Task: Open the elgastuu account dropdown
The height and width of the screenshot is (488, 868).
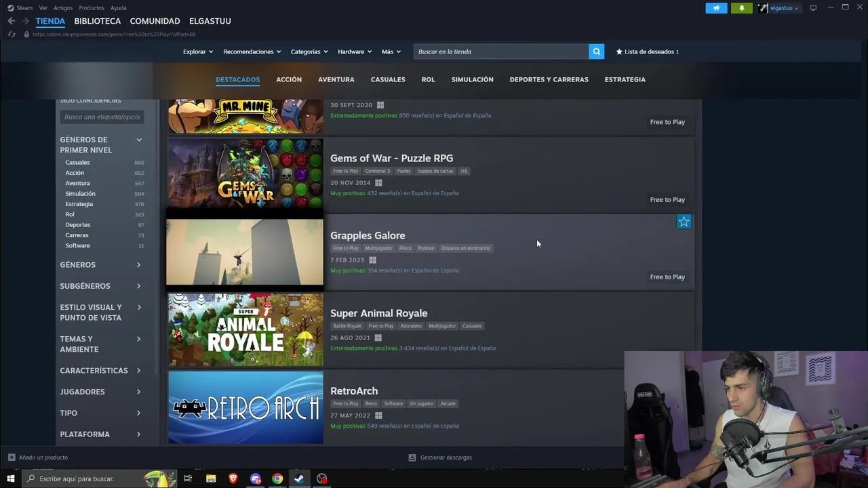Action: pyautogui.click(x=785, y=8)
